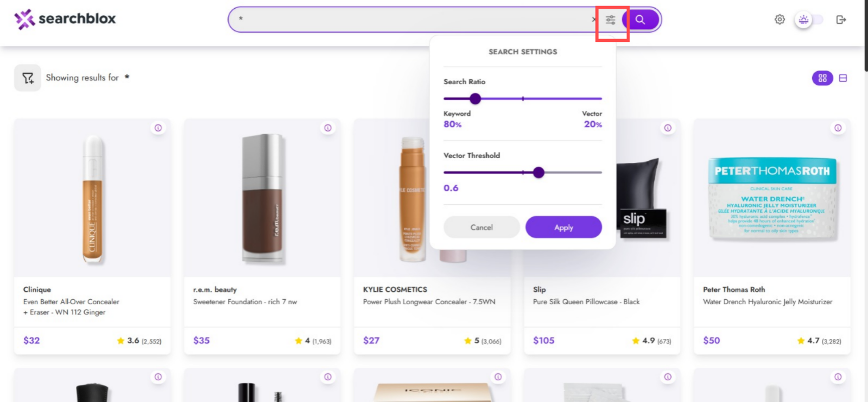Image resolution: width=868 pixels, height=402 pixels.
Task: Click the Slip pillowcase product image
Action: (643, 199)
